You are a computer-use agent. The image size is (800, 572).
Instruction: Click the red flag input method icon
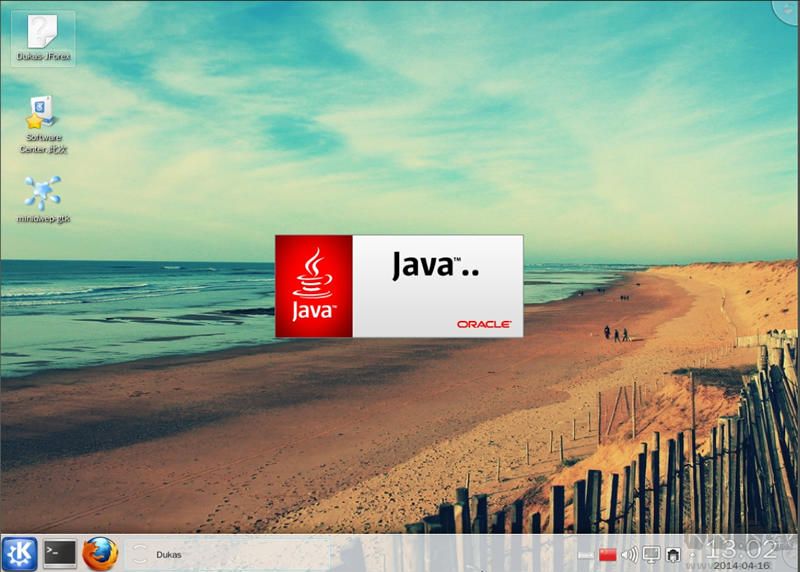[607, 555]
